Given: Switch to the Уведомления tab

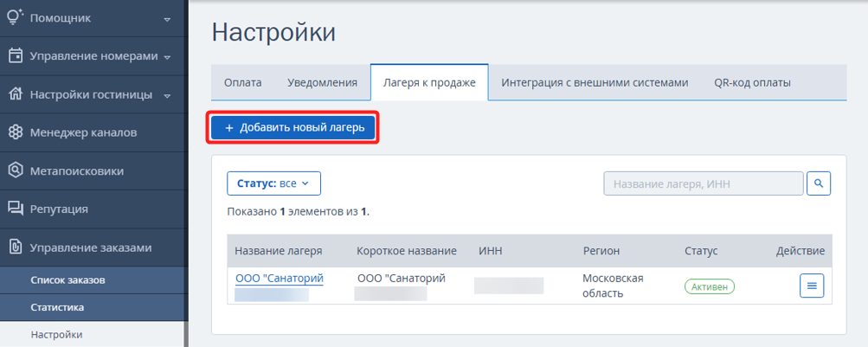Looking at the screenshot, I should (322, 82).
